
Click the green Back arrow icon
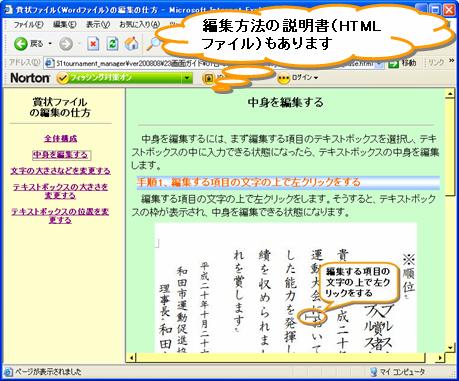pos(21,44)
